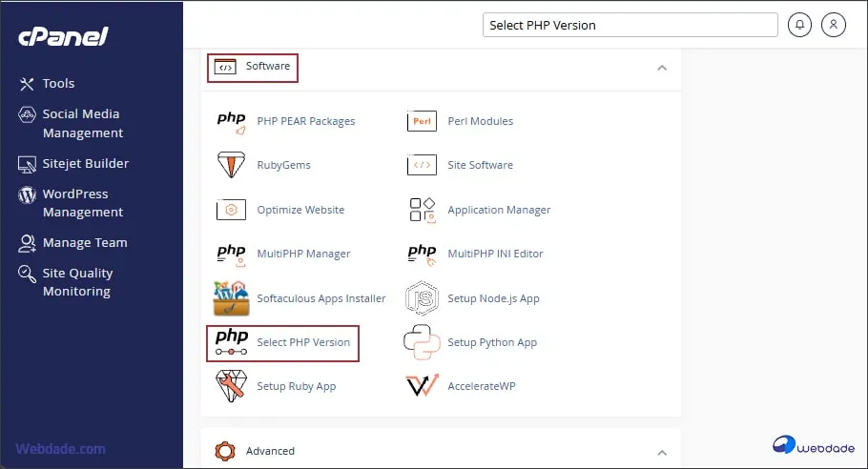This screenshot has width=868, height=469.
Task: Collapse the Advanced section chevron
Action: coord(662,452)
